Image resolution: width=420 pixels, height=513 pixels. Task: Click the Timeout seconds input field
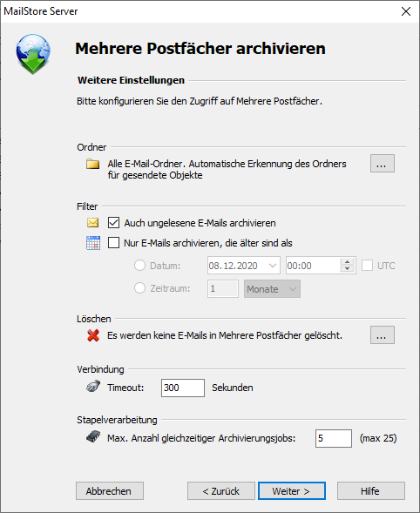point(183,388)
